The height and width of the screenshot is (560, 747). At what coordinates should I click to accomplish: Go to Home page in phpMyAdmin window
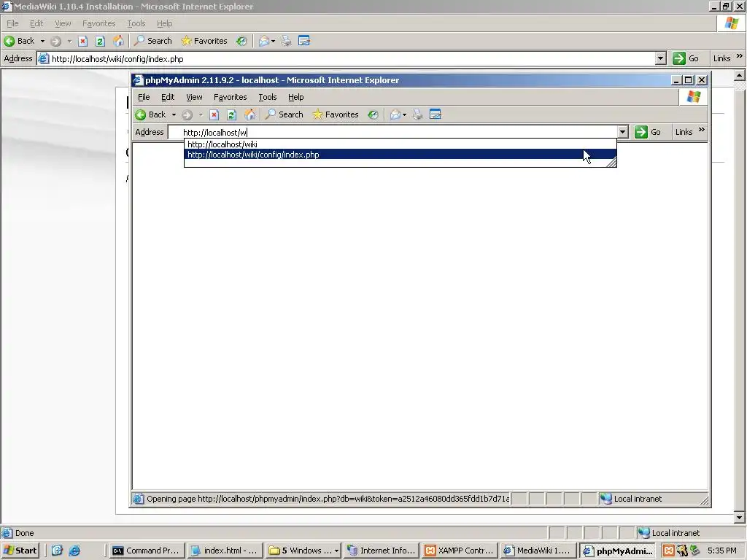[x=249, y=114]
